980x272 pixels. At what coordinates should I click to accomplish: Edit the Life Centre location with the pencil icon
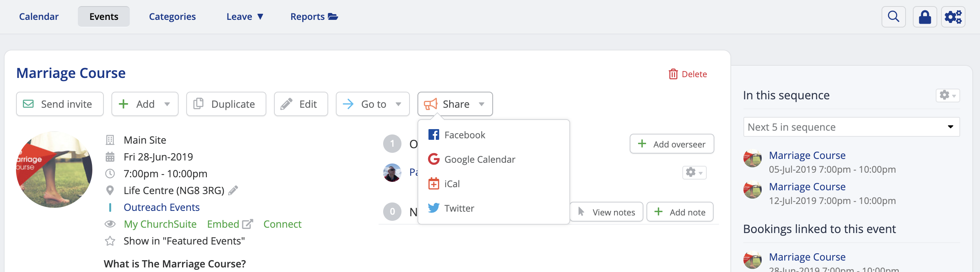point(233,190)
